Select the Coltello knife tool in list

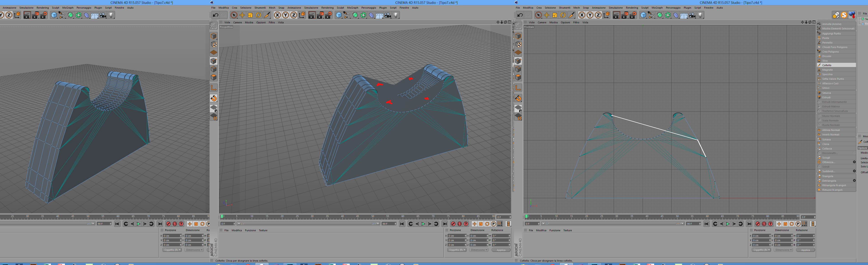click(x=827, y=65)
